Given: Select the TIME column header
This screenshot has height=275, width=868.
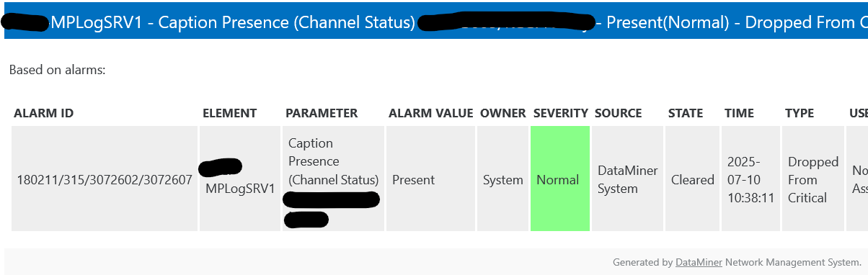Looking at the screenshot, I should (739, 113).
